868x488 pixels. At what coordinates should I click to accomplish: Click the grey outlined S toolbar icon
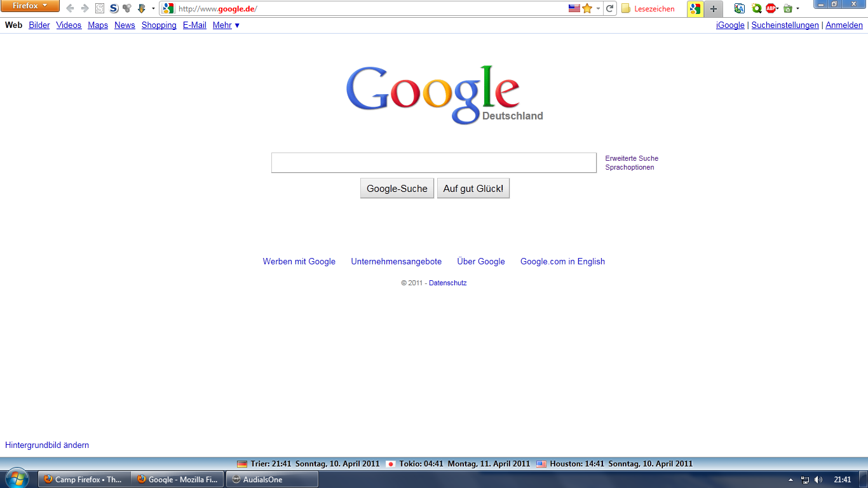(100, 8)
